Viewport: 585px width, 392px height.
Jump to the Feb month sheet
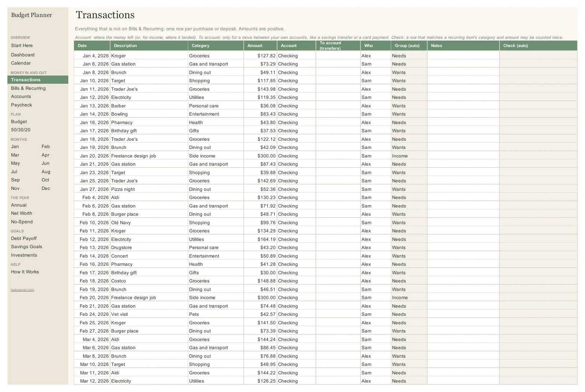46,147
